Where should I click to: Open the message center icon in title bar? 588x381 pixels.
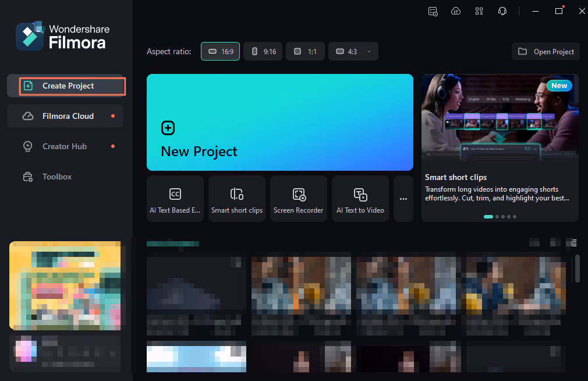433,11
